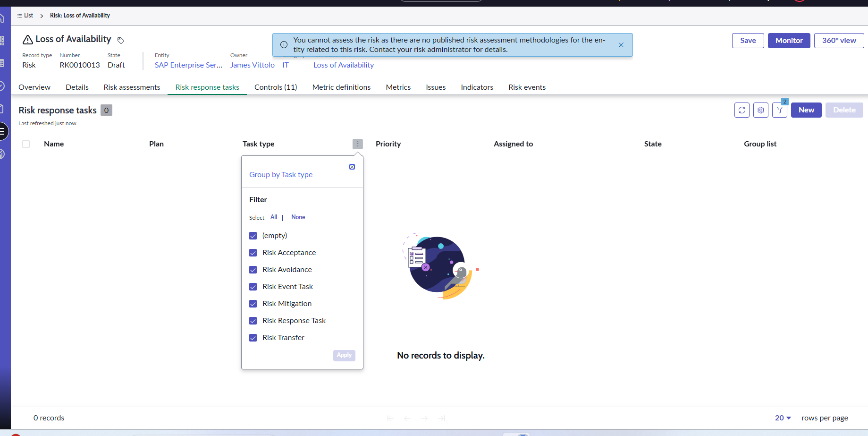Screen dimensions: 868x436
Task: Jump to the last page of records
Action: pos(441,418)
